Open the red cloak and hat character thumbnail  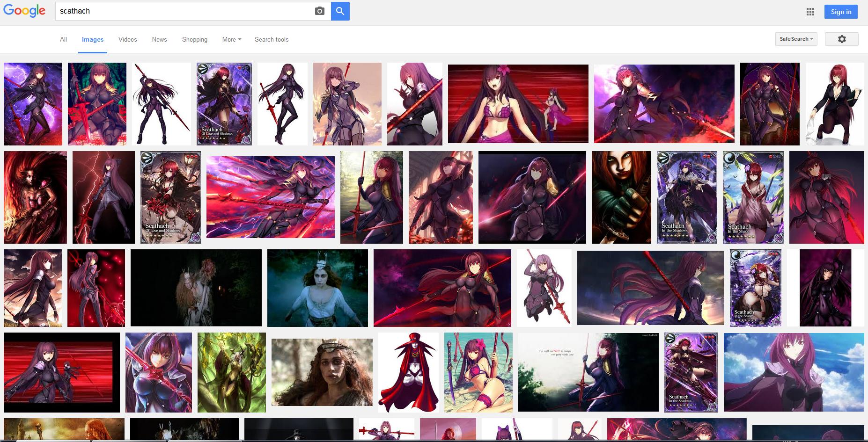(408, 372)
